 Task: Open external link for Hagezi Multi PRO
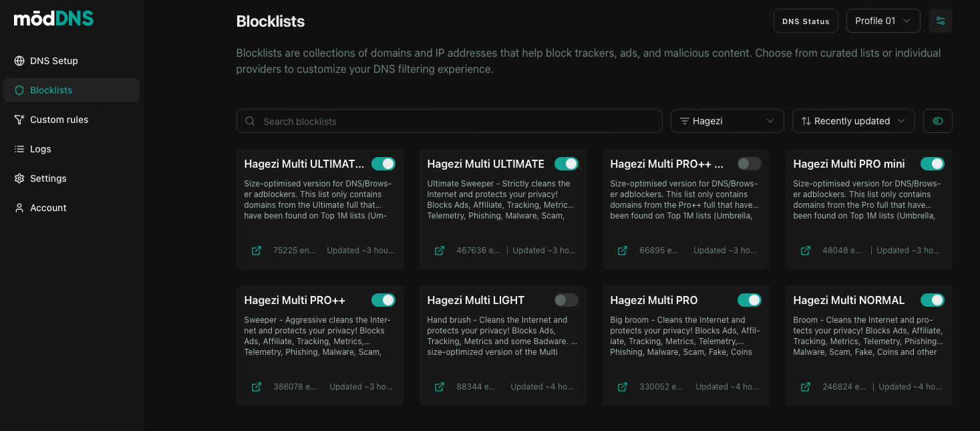click(623, 387)
